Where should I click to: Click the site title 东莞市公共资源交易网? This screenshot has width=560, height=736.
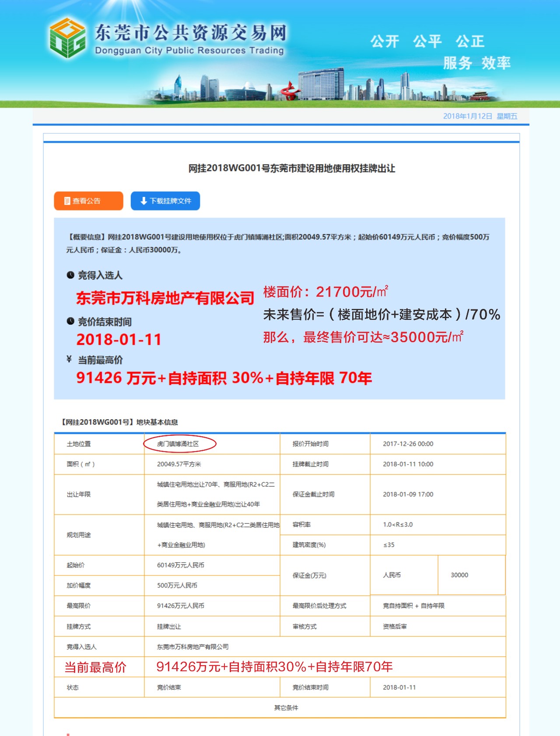click(x=190, y=33)
